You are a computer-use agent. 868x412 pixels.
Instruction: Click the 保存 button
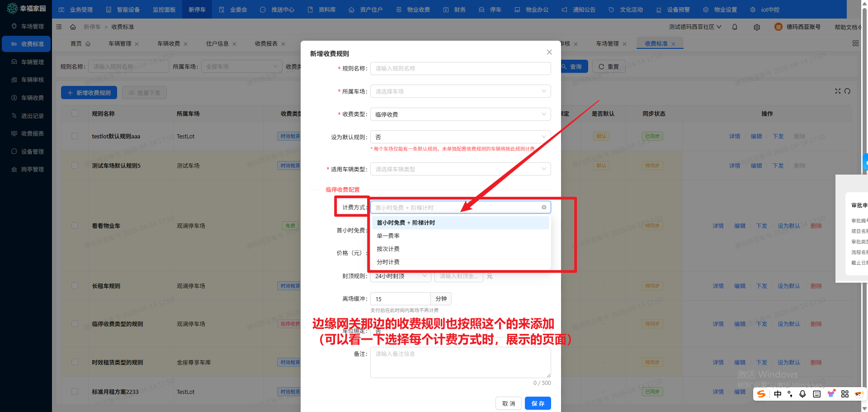point(538,403)
